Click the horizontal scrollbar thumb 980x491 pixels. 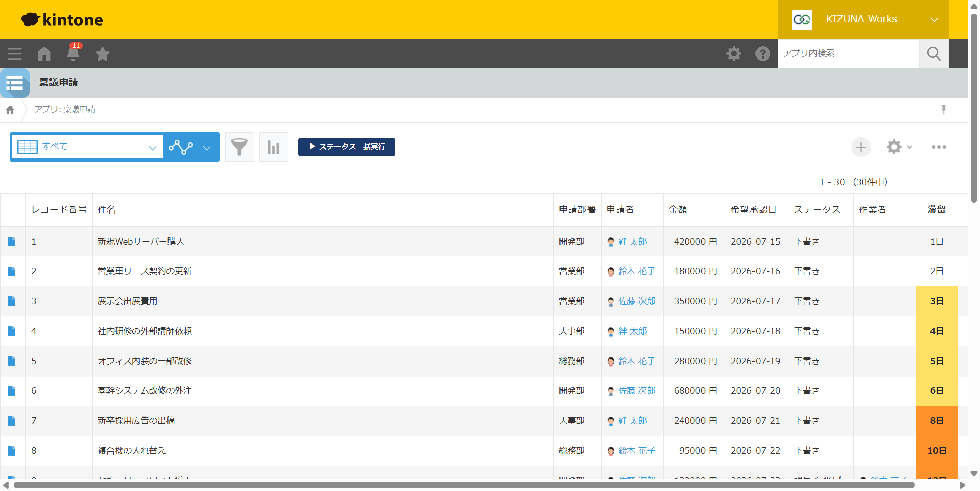[464, 485]
